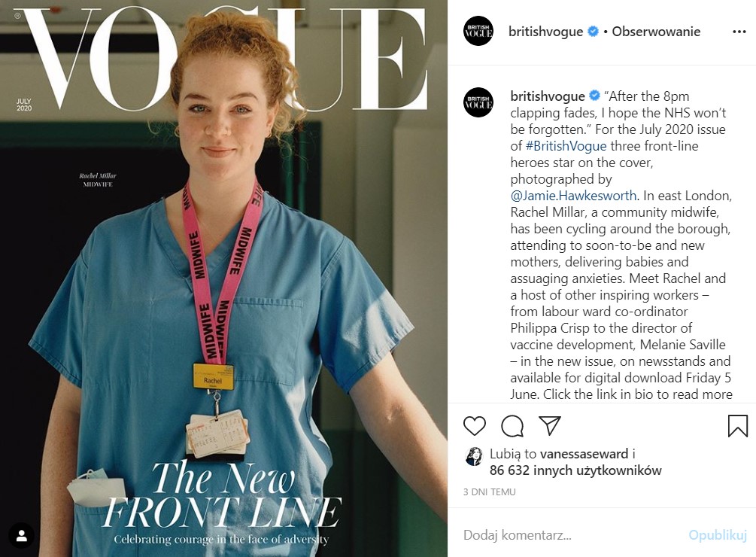This screenshot has width=756, height=557.
Task: Open comment speech bubble icon
Action: pos(512,426)
